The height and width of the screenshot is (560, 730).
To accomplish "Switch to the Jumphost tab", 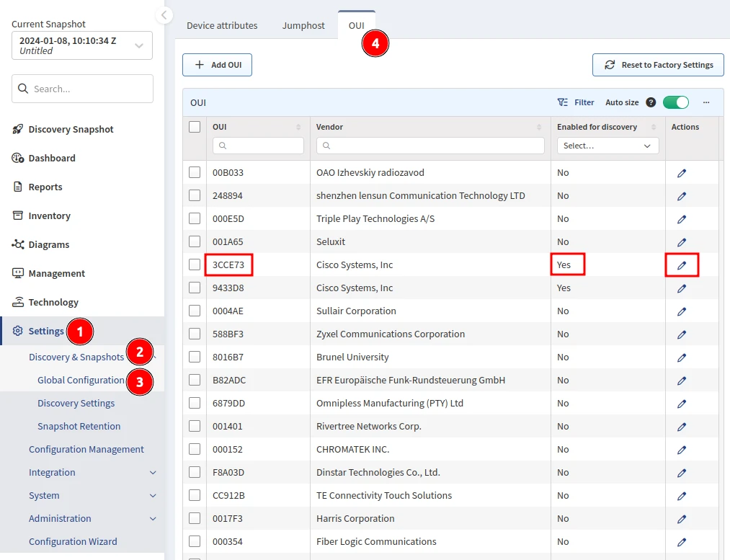I will click(x=303, y=25).
